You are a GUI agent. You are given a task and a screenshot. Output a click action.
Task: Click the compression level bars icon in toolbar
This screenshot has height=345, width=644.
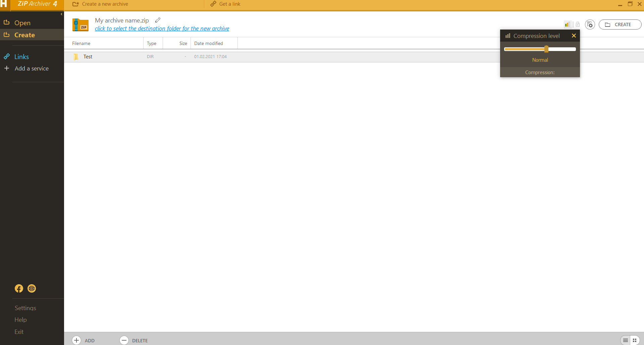(567, 24)
